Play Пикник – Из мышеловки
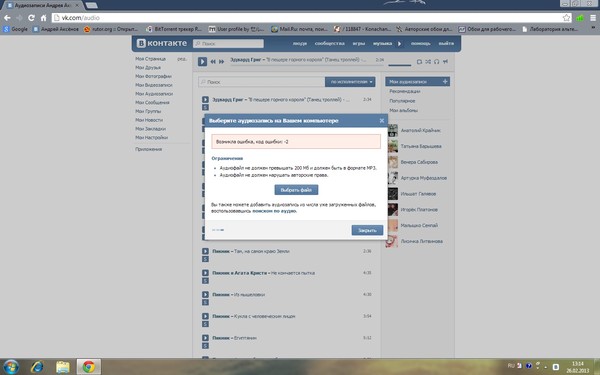Viewport: 600px width, 375px height. pyautogui.click(x=205, y=295)
